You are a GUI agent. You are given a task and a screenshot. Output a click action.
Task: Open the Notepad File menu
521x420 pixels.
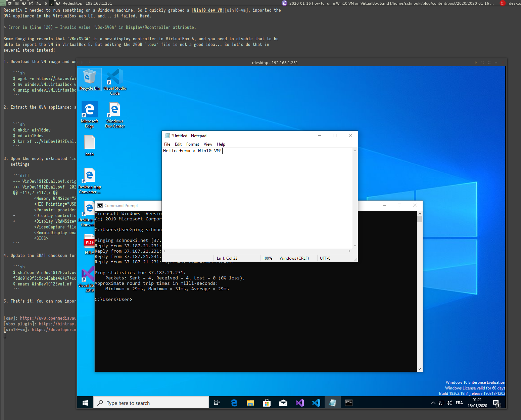[x=167, y=144]
